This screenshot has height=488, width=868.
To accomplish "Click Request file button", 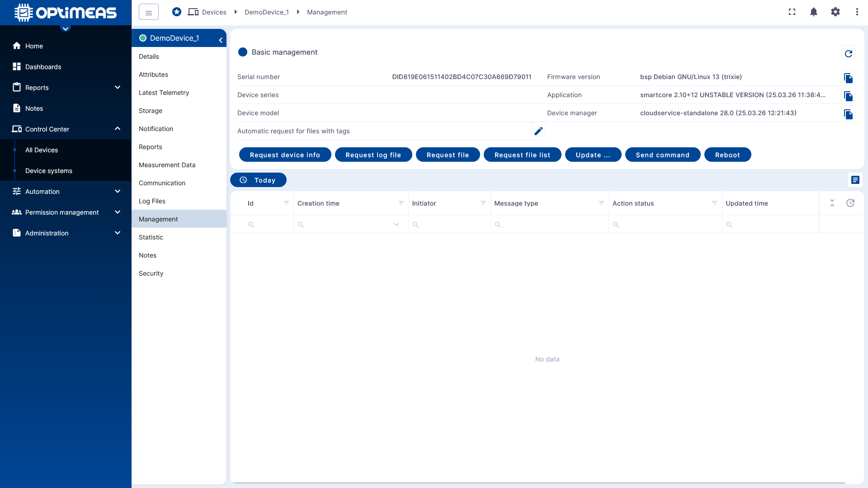I will [x=448, y=155].
